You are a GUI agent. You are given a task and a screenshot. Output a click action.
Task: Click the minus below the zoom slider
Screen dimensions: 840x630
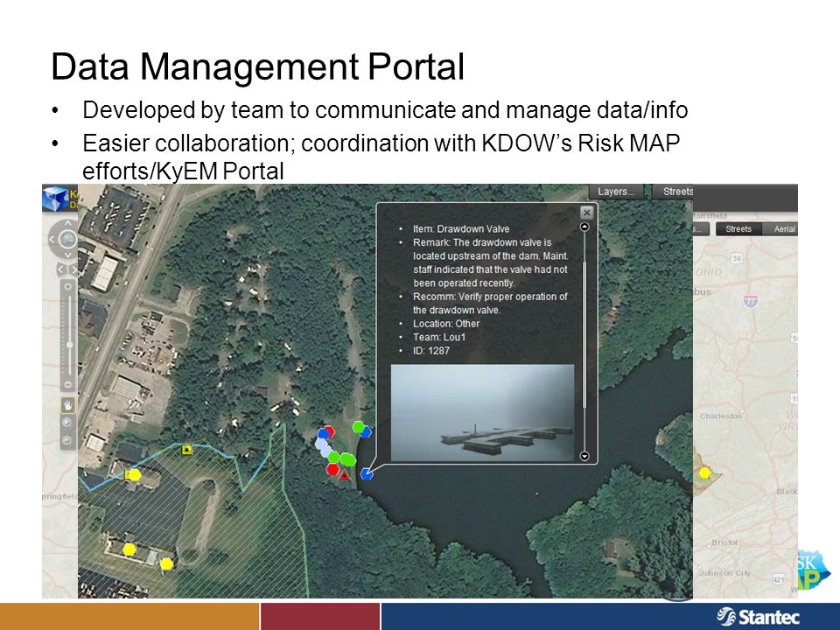(x=68, y=384)
